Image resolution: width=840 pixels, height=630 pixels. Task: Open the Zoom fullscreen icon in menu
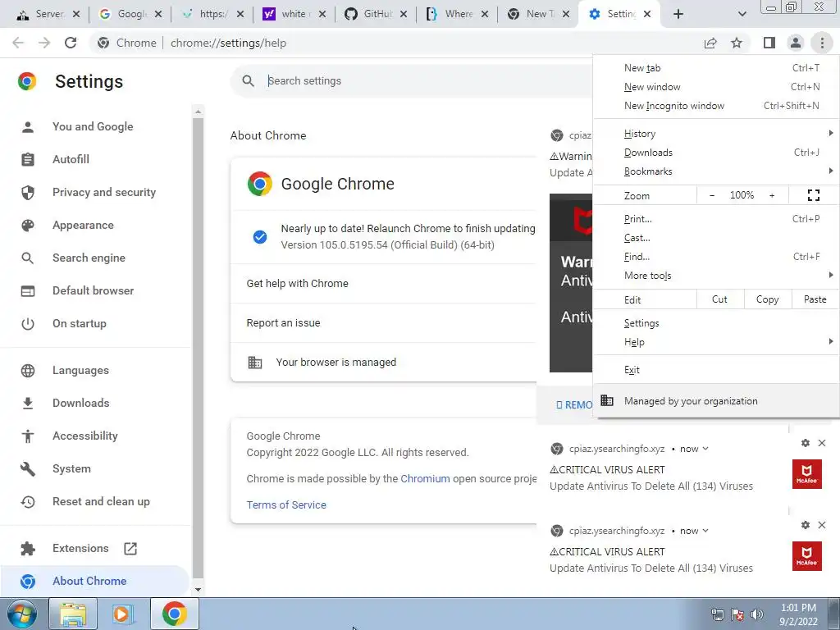(x=813, y=195)
